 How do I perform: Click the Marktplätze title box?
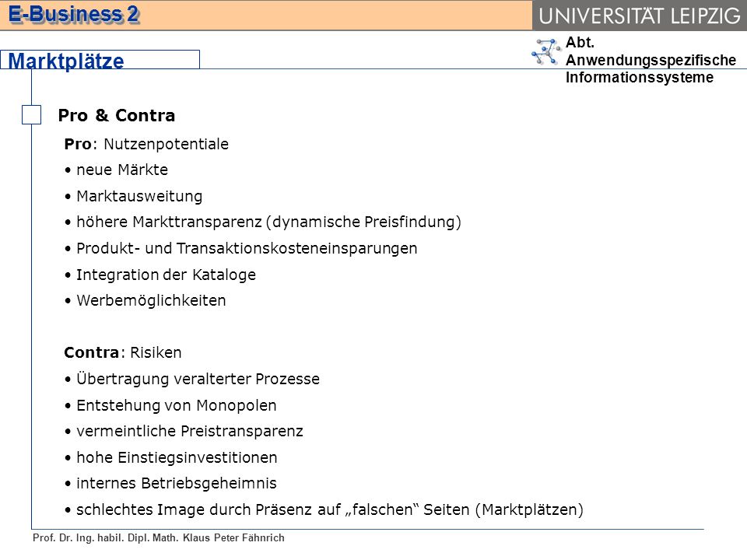coord(100,60)
